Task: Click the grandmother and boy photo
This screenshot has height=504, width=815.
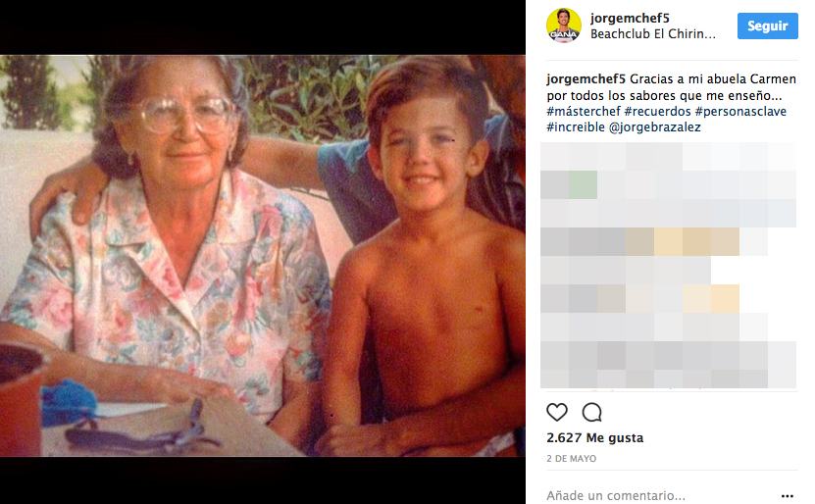Action: coord(263,256)
